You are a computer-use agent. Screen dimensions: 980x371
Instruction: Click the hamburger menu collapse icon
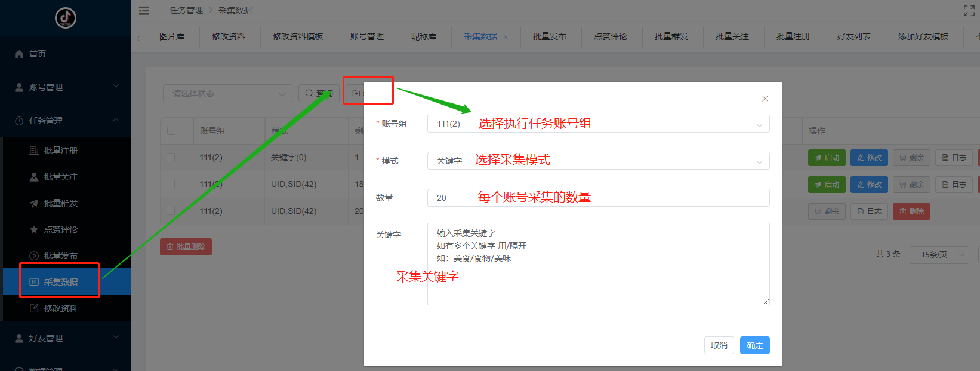[144, 10]
